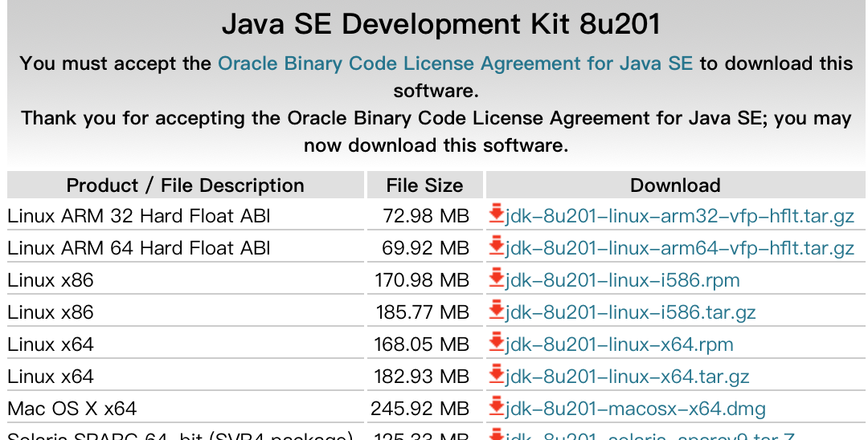
Task: Click download icon beside jdk-8u201-linux-x64.tar.gz
Action: click(x=497, y=375)
